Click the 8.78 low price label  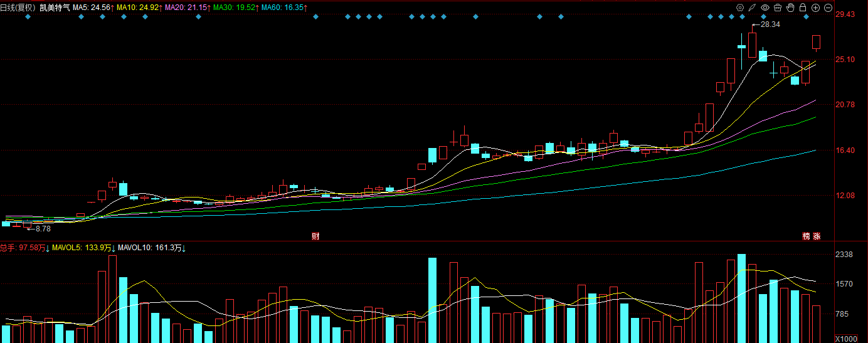(x=43, y=229)
